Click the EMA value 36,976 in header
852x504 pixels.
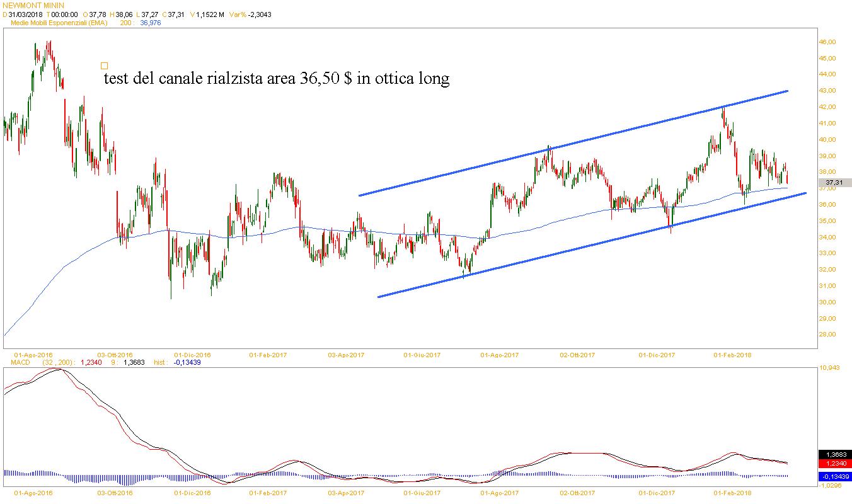click(150, 23)
